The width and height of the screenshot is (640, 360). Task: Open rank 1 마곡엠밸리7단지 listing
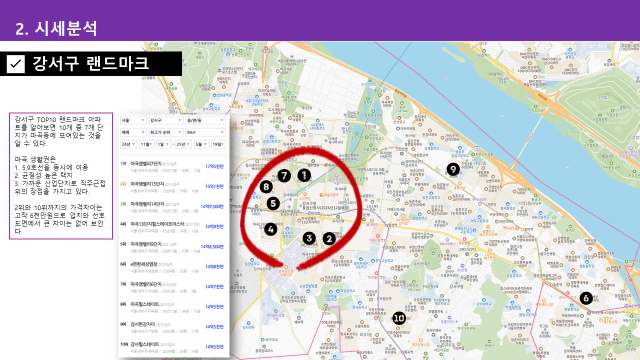point(172,167)
